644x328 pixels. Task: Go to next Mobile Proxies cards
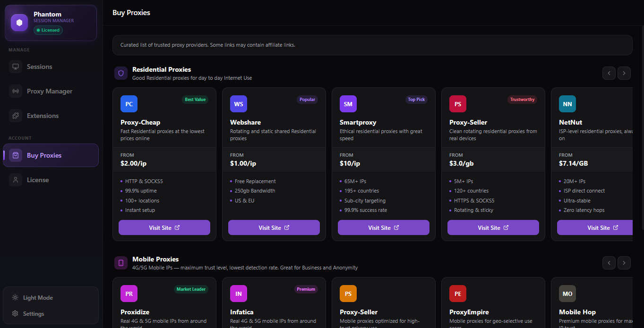pyautogui.click(x=624, y=263)
